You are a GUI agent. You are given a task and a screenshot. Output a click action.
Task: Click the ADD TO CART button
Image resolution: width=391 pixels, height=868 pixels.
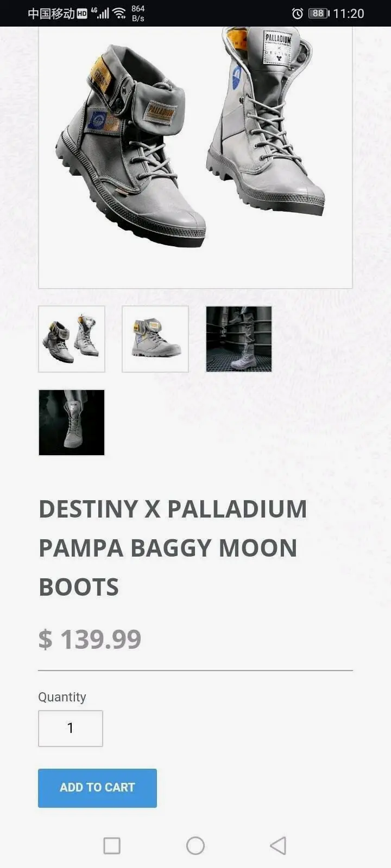[x=97, y=788]
